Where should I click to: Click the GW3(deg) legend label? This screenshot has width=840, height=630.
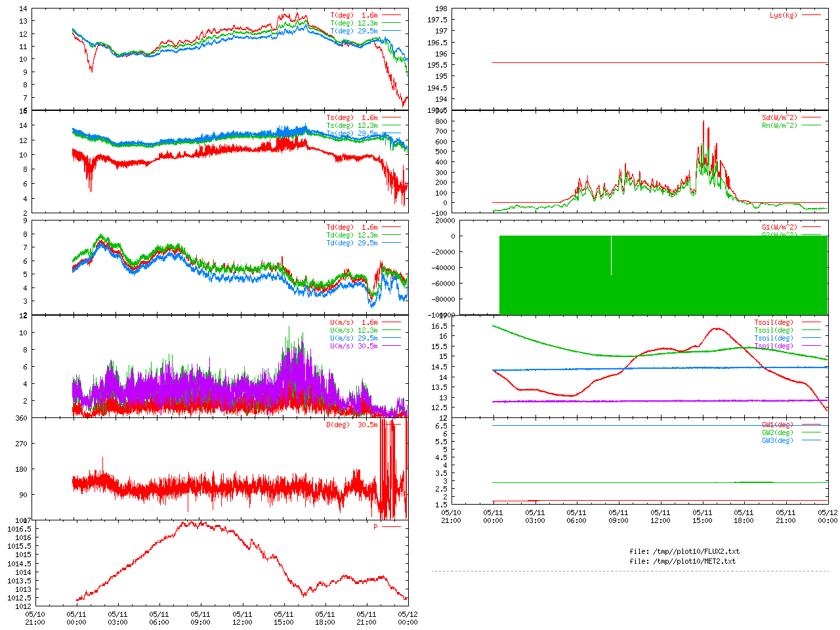[778, 440]
